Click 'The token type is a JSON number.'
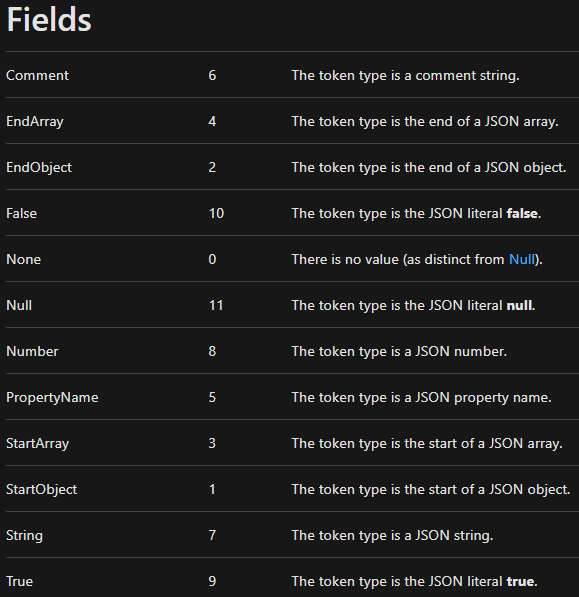This screenshot has width=579, height=597. point(399,352)
